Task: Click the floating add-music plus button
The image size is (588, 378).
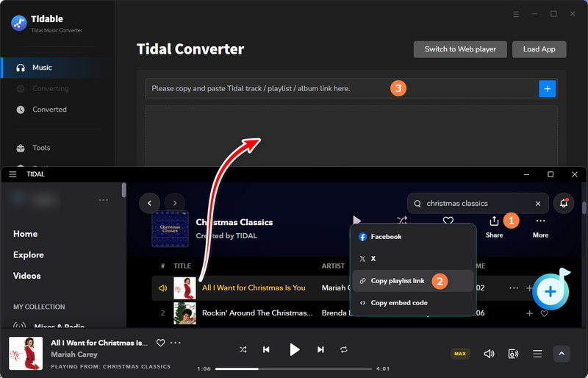Action: coord(550,292)
